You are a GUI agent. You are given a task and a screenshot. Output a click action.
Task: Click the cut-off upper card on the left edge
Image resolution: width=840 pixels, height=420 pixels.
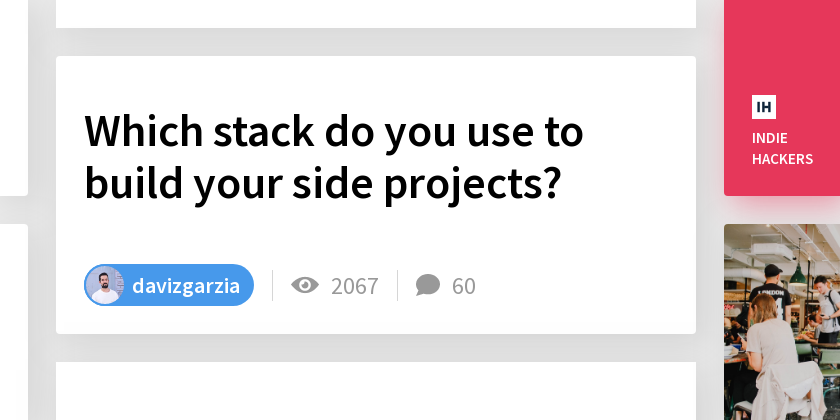pyautogui.click(x=12, y=100)
